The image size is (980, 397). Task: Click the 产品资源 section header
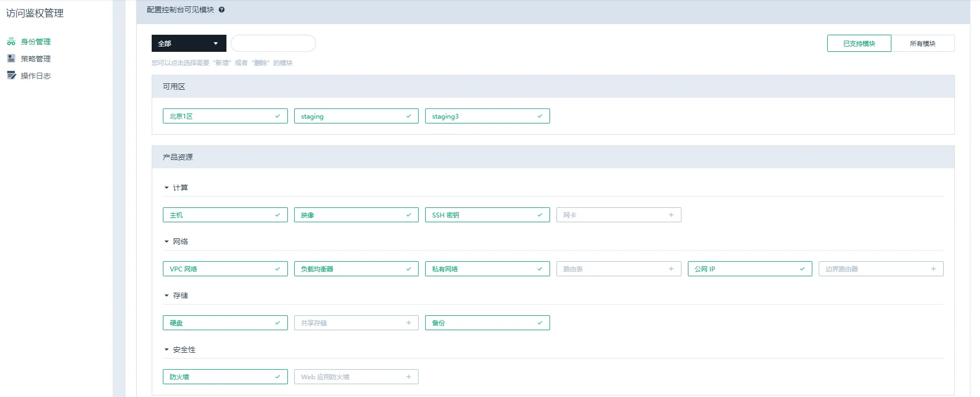coord(553,157)
